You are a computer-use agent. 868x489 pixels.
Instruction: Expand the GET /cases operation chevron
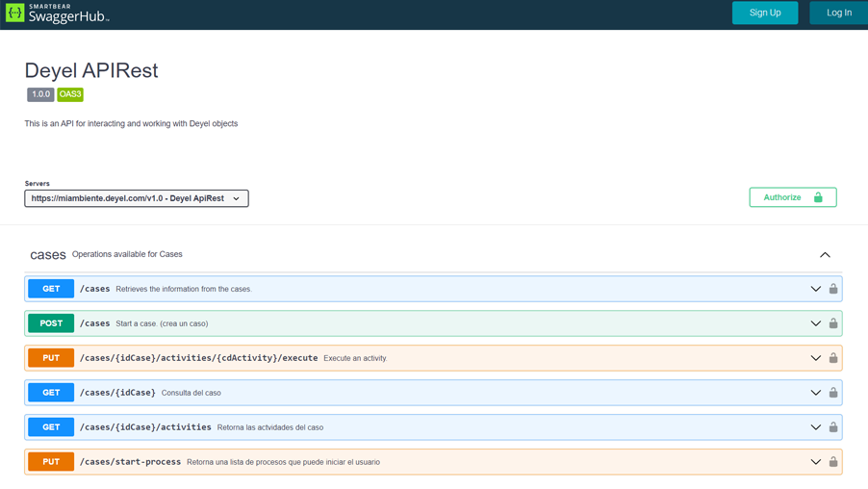tap(815, 289)
